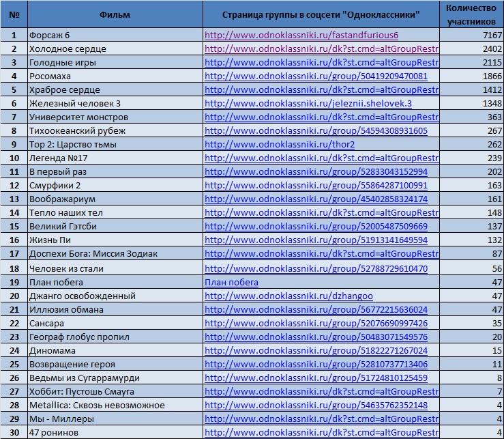
Task: Open the jeleznii.shelovek.3 link
Action: [308, 104]
